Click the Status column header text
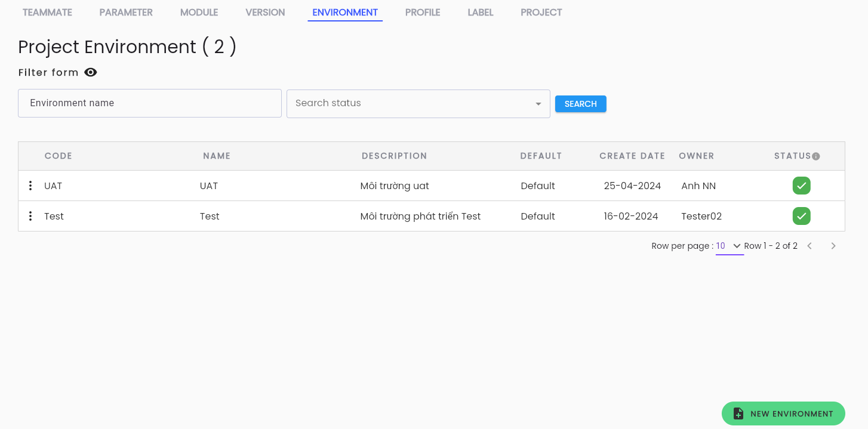The image size is (868, 429). click(x=793, y=156)
